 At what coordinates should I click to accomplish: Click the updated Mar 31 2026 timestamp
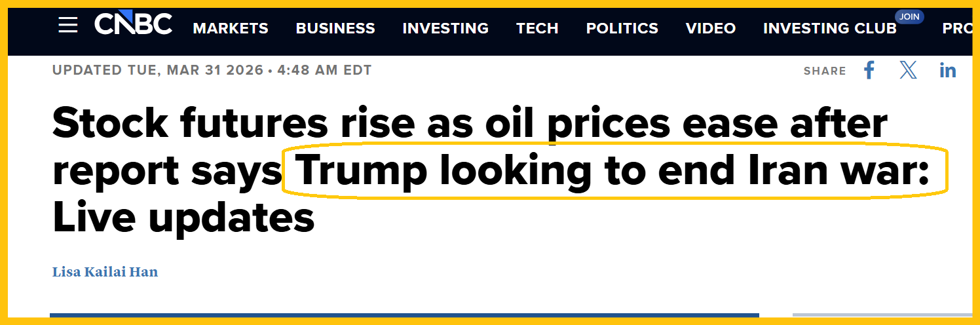[x=212, y=70]
